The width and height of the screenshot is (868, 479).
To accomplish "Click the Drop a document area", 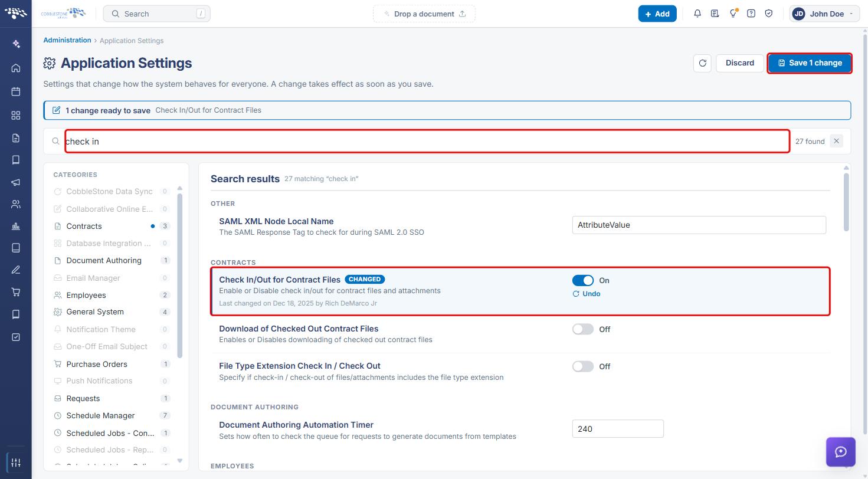I will tap(424, 14).
